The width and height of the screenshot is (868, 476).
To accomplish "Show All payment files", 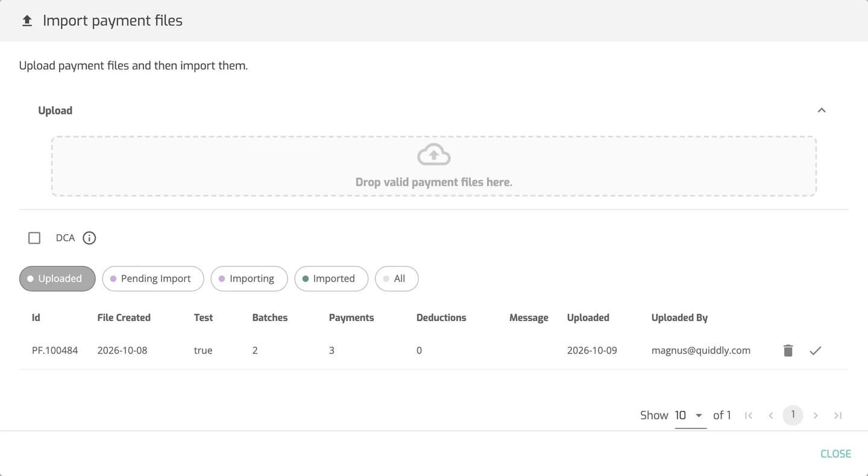I will coord(397,279).
